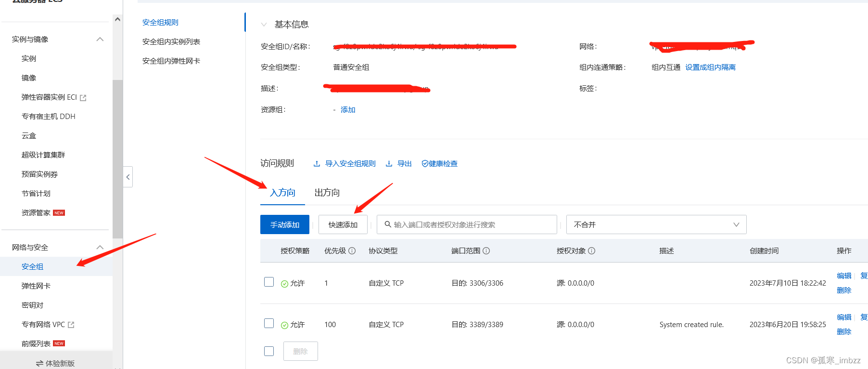Collapse the 基本信息 section chevron
The width and height of the screenshot is (868, 369).
coord(264,25)
